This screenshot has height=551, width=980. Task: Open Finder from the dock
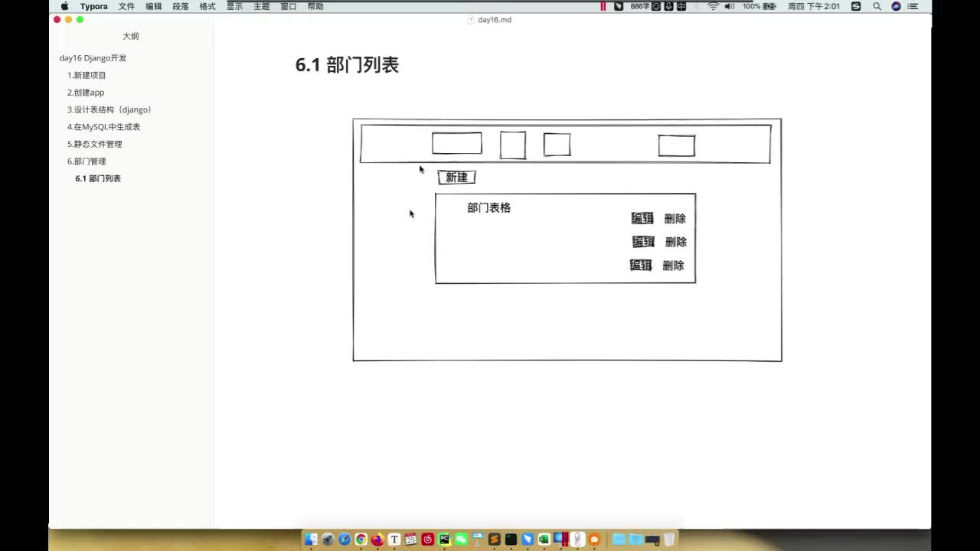(311, 540)
